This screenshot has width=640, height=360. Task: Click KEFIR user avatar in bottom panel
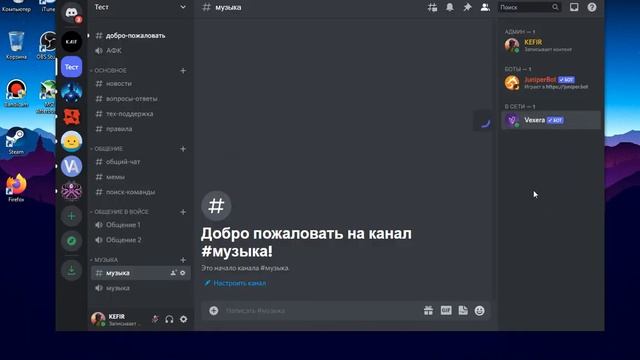[98, 319]
